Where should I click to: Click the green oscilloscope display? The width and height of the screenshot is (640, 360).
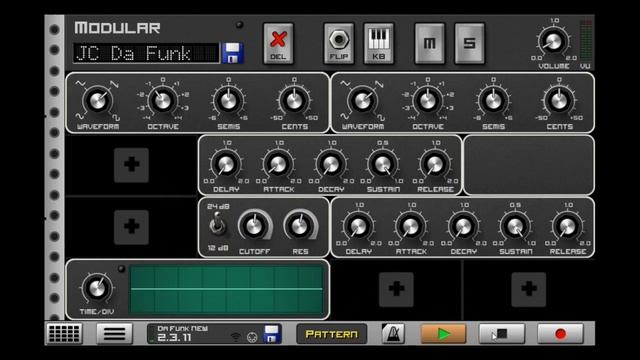point(227,289)
